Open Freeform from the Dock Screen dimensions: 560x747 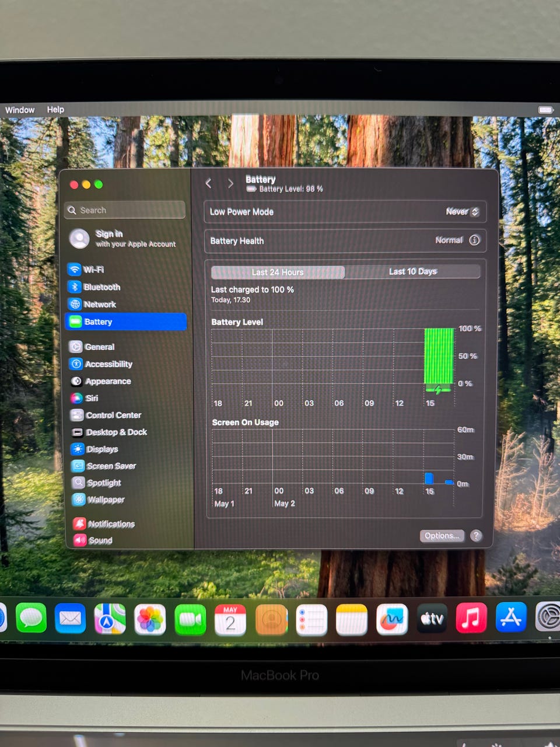[392, 620]
